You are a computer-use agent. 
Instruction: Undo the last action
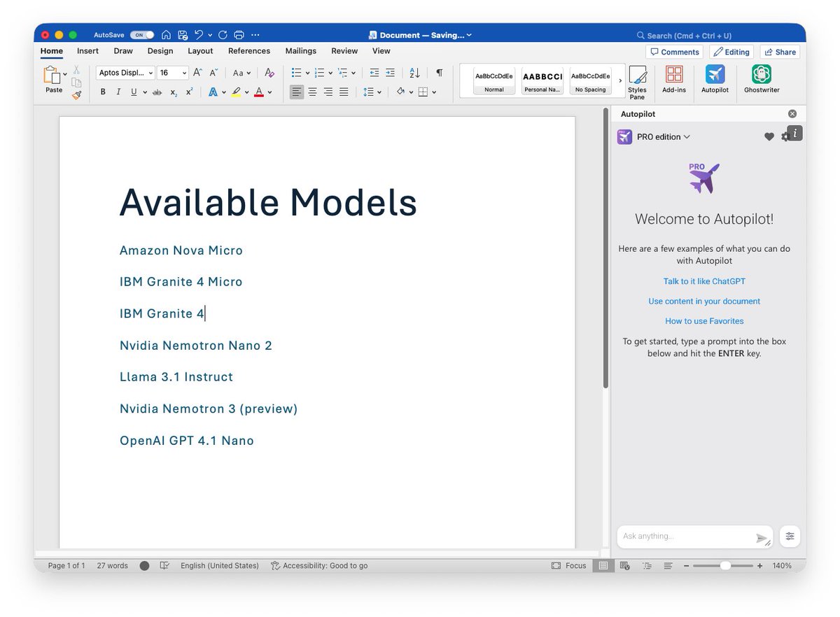(x=199, y=35)
